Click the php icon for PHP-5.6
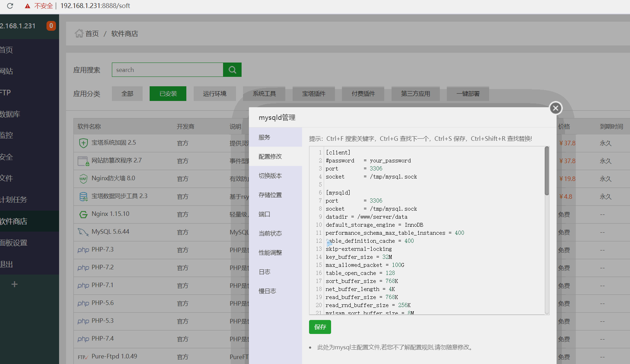The width and height of the screenshot is (630, 364). pyautogui.click(x=83, y=304)
